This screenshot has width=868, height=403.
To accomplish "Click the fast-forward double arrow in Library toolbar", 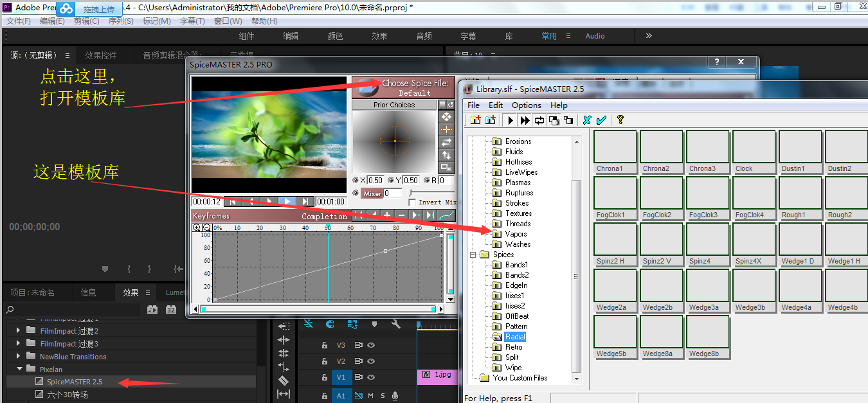I will tap(525, 120).
